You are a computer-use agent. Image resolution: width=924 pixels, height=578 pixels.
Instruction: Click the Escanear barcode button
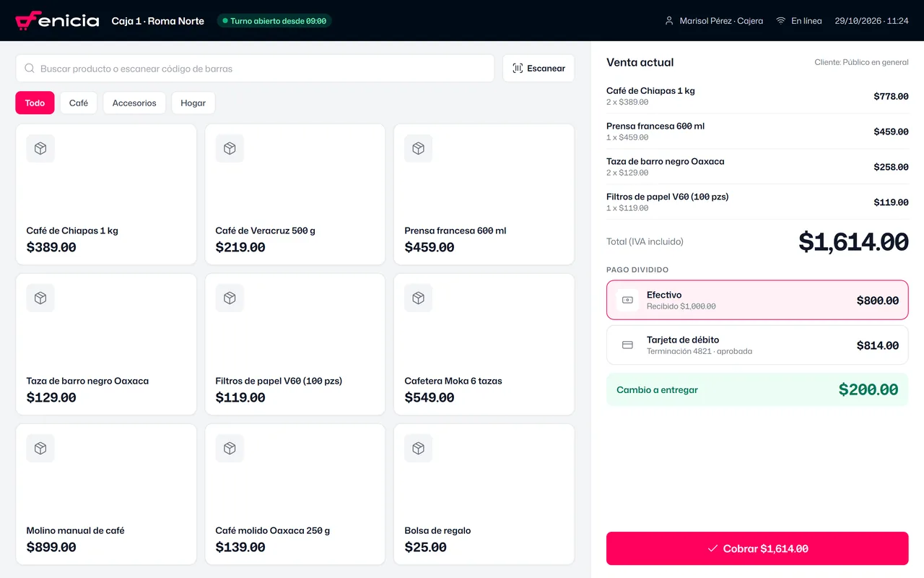[x=539, y=69]
